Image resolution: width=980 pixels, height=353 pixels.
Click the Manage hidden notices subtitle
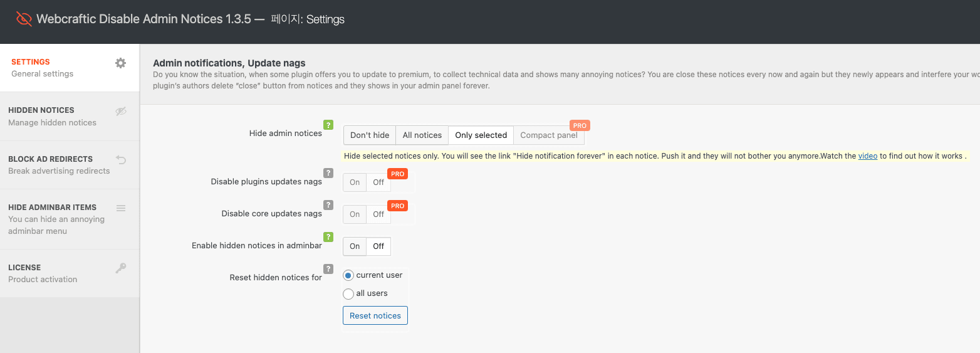click(x=53, y=122)
